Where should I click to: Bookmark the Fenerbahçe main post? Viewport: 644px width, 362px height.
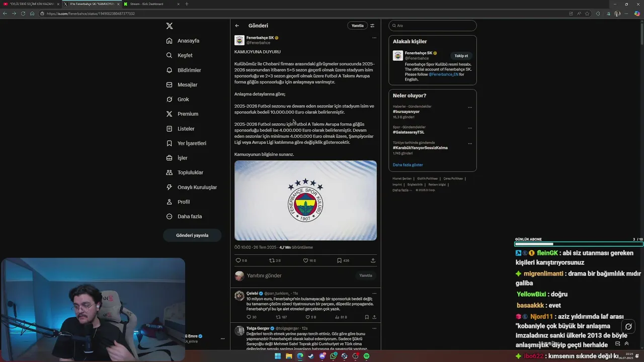339,260
